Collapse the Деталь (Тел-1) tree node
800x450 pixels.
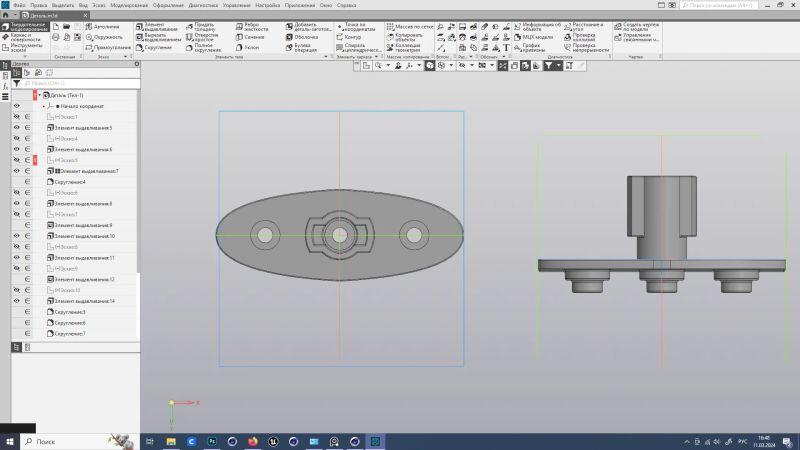click(x=39, y=95)
